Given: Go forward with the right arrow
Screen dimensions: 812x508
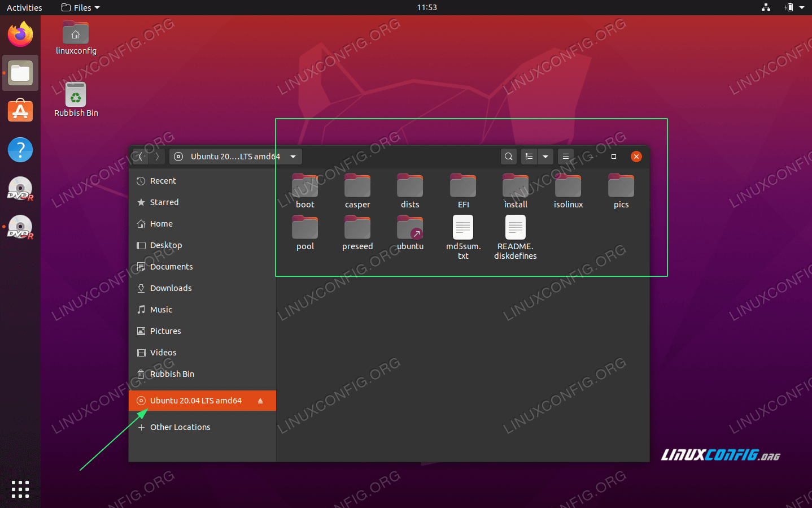Looking at the screenshot, I should [x=157, y=157].
